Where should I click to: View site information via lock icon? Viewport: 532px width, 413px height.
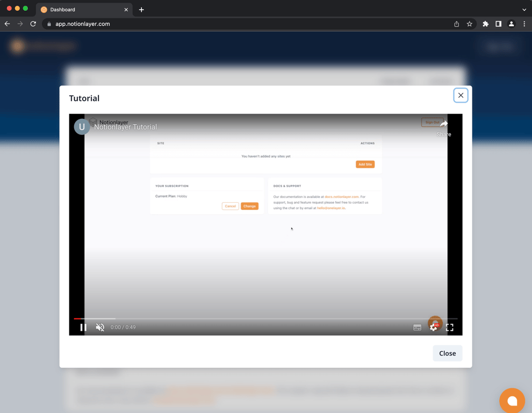(x=49, y=24)
